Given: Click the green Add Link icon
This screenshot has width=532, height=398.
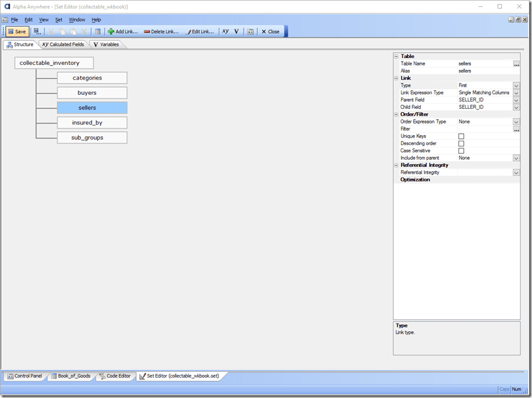Looking at the screenshot, I should point(111,31).
